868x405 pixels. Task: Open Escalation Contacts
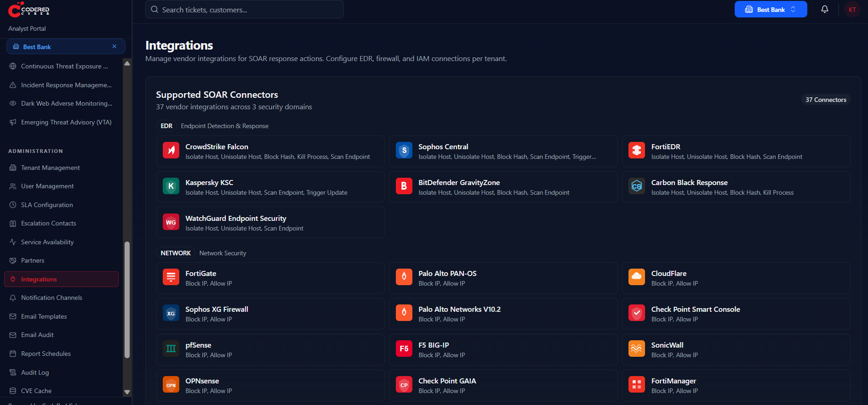pos(62,223)
